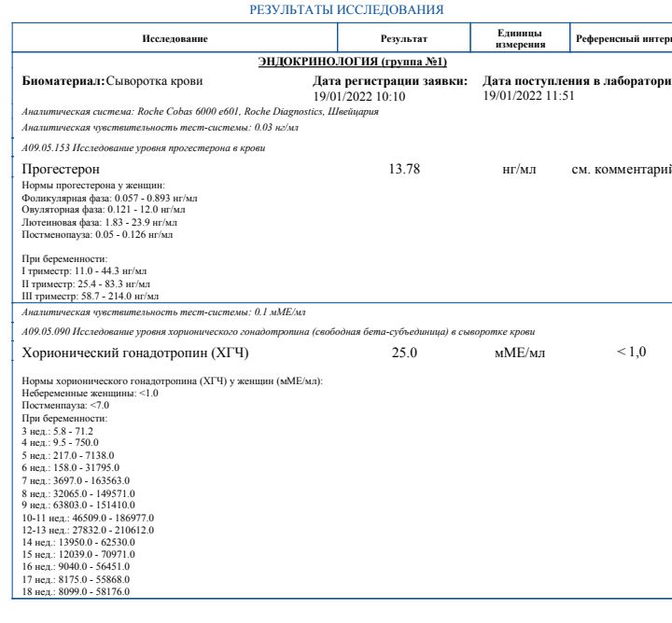
Task: Click the 'РЕЗУЛЬТАТЫ ИССЛЕДОВАНИЯ' title
Action: pyautogui.click(x=346, y=9)
